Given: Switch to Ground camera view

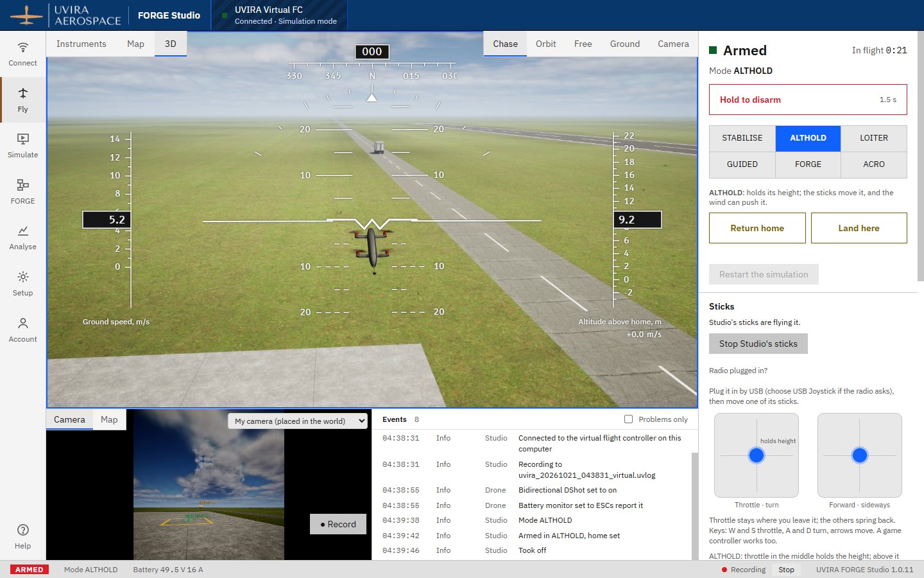Looking at the screenshot, I should coord(625,44).
